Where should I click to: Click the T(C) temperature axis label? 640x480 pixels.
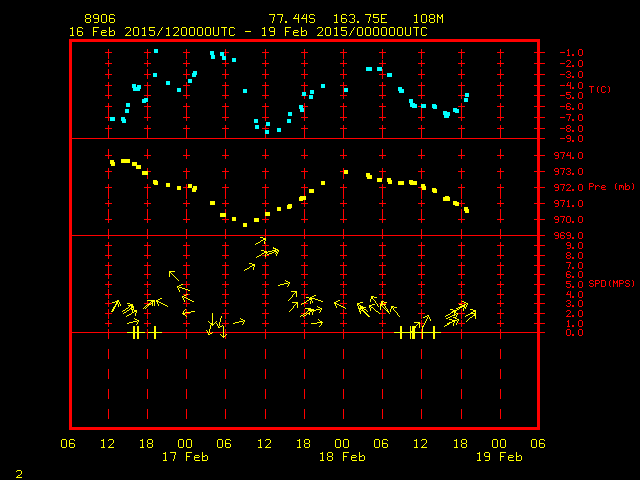[600, 89]
